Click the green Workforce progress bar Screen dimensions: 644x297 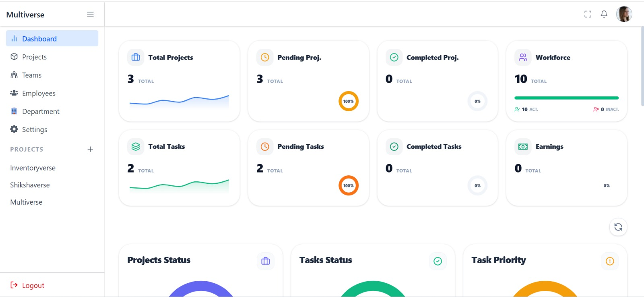coord(566,98)
